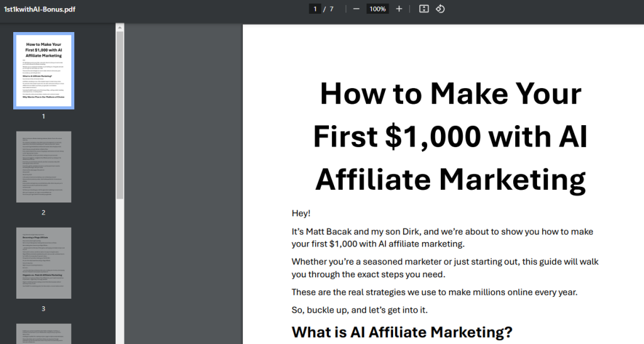
Task: Open page 1 thumbnail
Action: tap(43, 70)
